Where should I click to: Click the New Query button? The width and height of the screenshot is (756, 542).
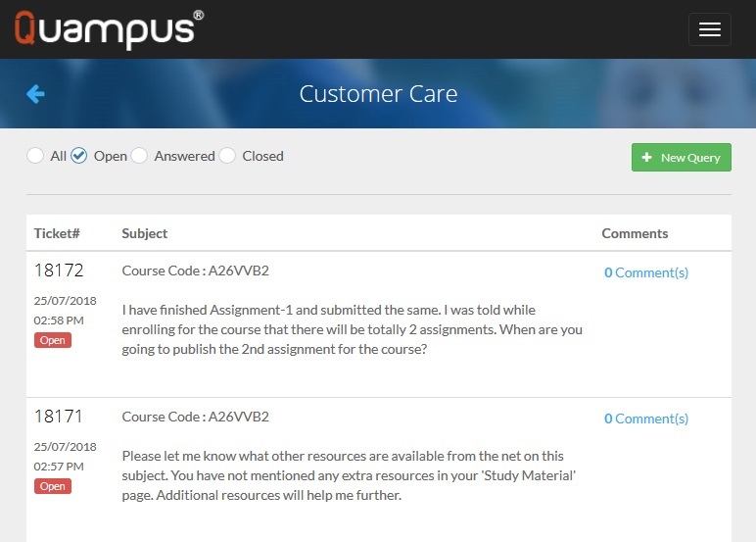[x=681, y=157]
